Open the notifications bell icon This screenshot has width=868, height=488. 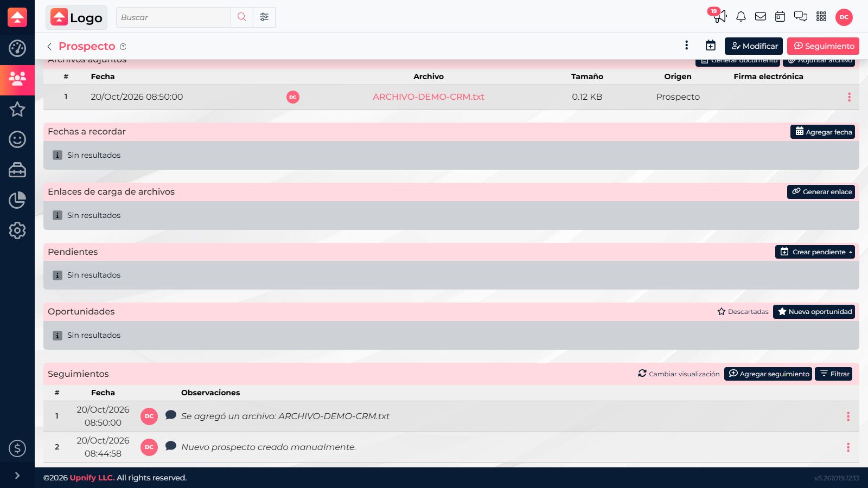741,17
